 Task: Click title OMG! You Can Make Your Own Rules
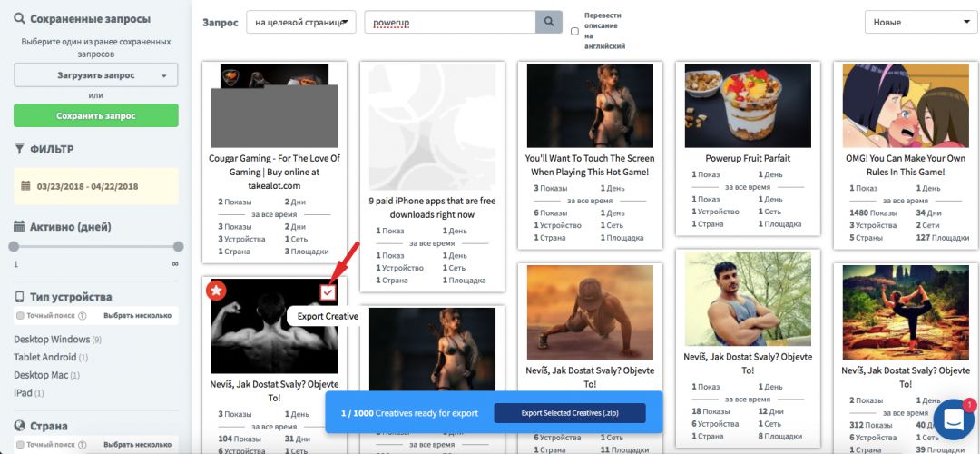906,165
